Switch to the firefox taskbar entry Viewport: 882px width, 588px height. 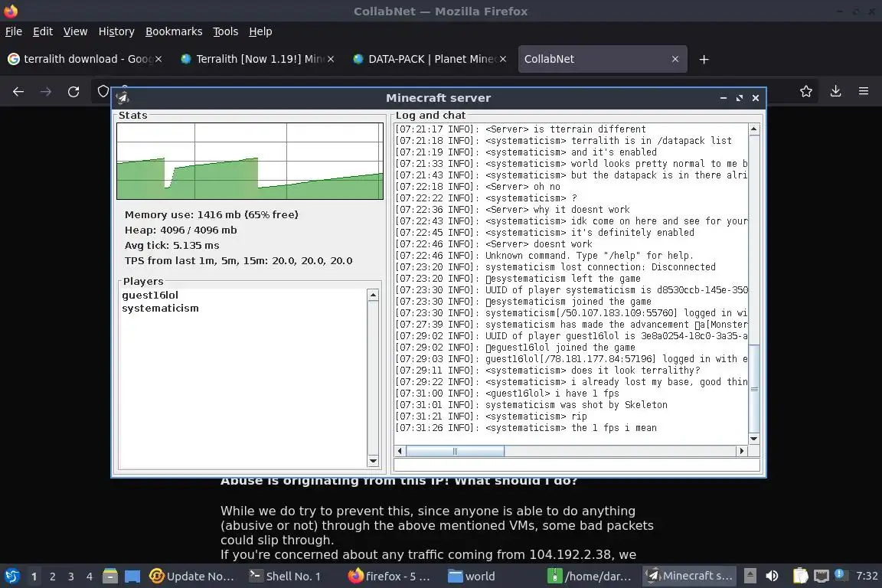pos(389,576)
